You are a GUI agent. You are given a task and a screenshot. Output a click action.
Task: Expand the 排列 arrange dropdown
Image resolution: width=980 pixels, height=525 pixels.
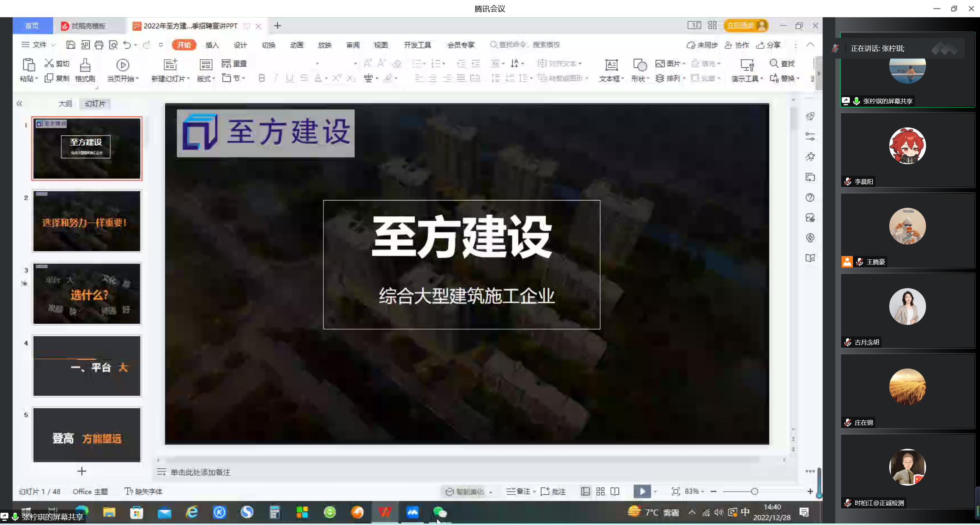684,78
